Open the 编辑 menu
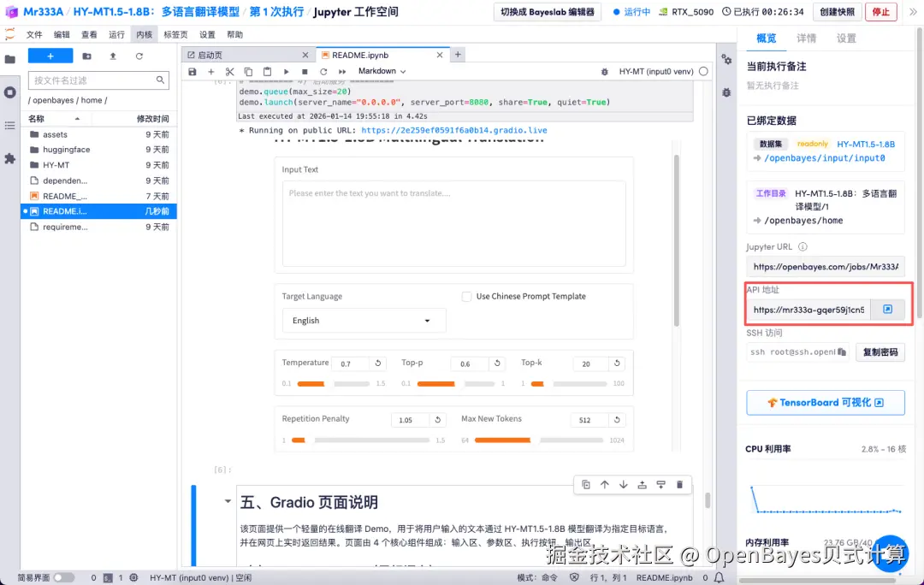The image size is (924, 585). 62,35
